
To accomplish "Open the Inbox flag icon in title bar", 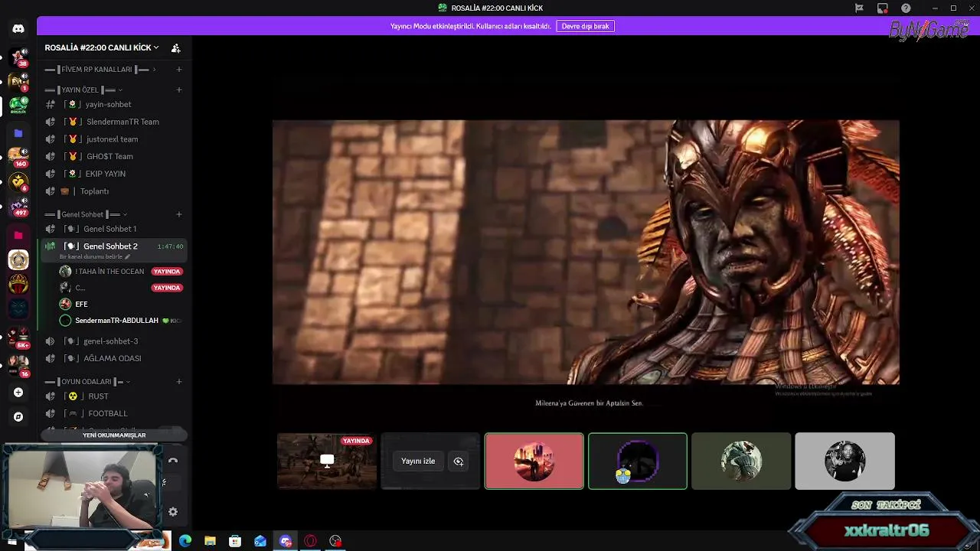I will (x=859, y=8).
